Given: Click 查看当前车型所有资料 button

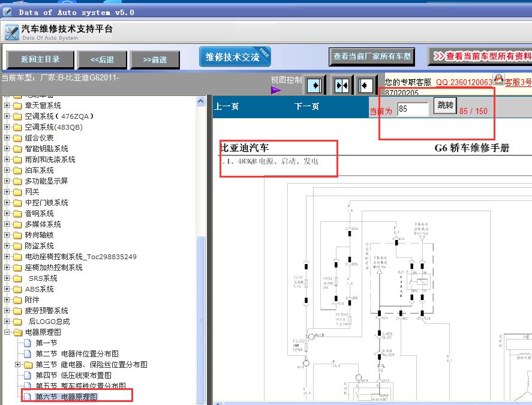Looking at the screenshot, I should 481,56.
